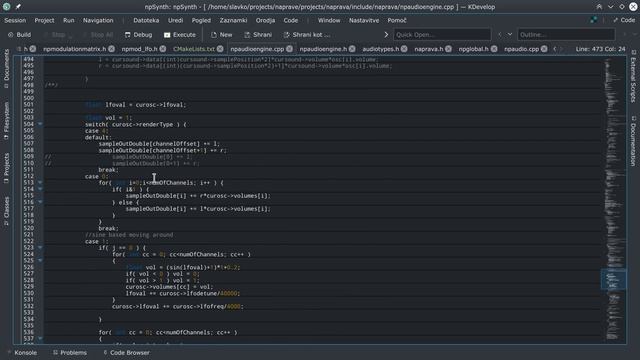This screenshot has height=360, width=640.
Task: Open the Uredi menu
Action: click(176, 20)
